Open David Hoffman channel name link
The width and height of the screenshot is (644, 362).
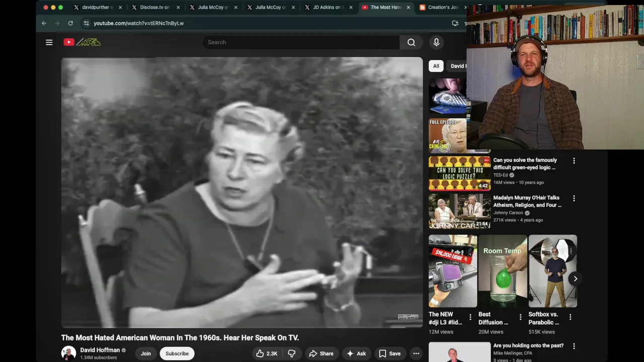coord(100,350)
